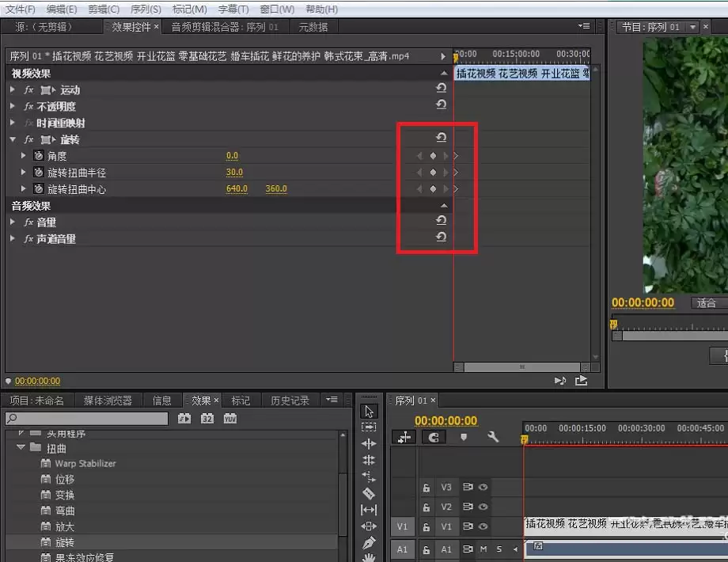Toggle V3 track eye visibility
728x562 pixels.
[x=482, y=488]
